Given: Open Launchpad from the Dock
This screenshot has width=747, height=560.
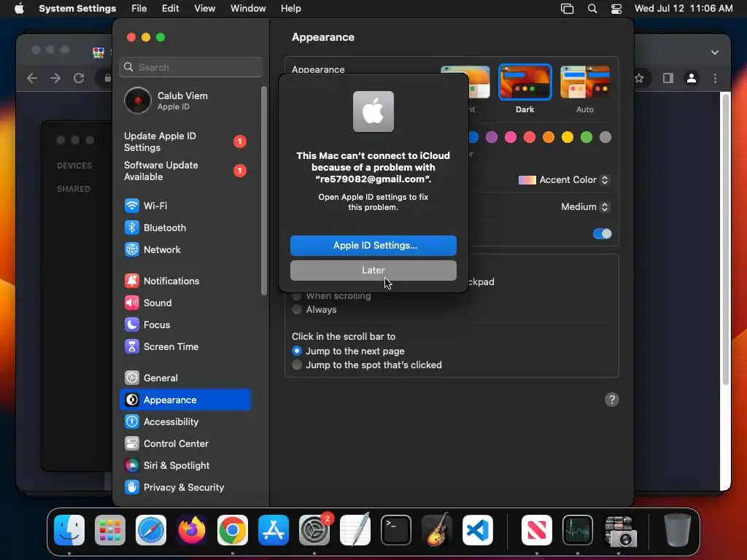Looking at the screenshot, I should coord(110,530).
